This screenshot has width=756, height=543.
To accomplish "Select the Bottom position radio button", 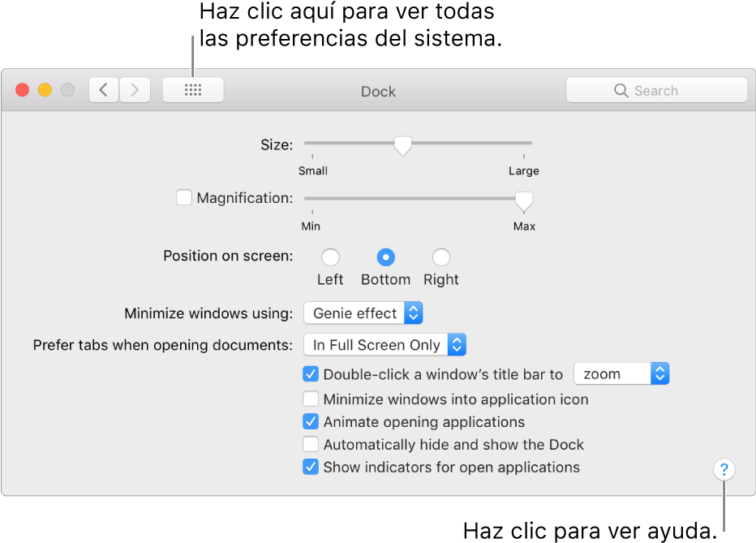I will click(385, 256).
